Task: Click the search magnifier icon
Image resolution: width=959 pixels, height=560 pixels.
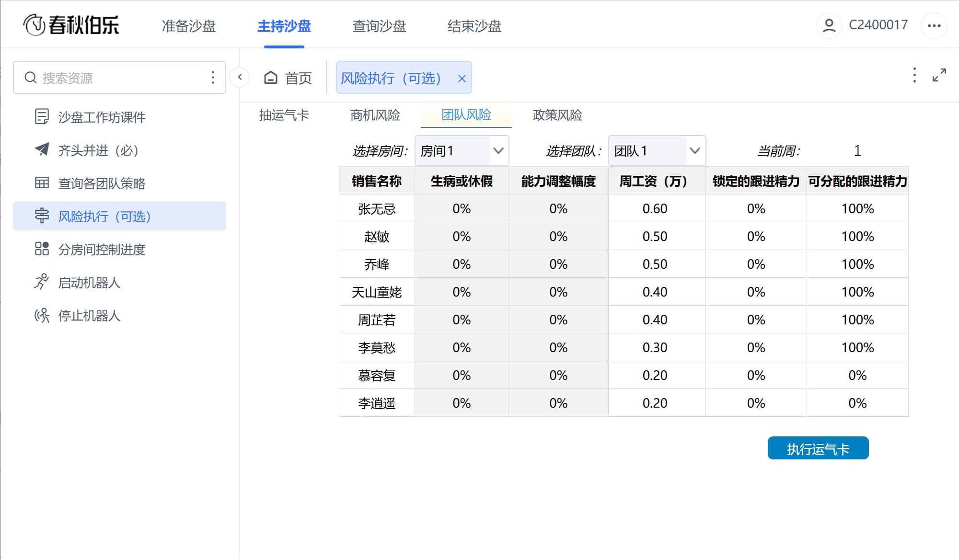Action: pyautogui.click(x=31, y=78)
